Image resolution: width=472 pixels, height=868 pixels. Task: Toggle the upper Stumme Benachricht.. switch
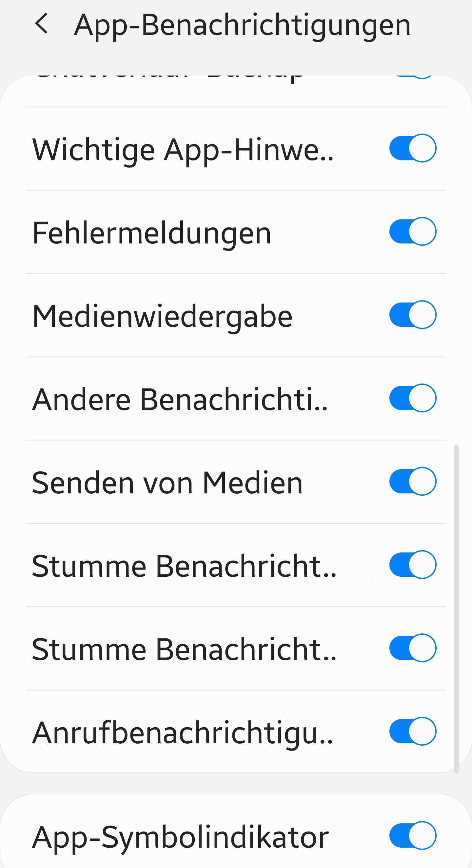(x=412, y=565)
